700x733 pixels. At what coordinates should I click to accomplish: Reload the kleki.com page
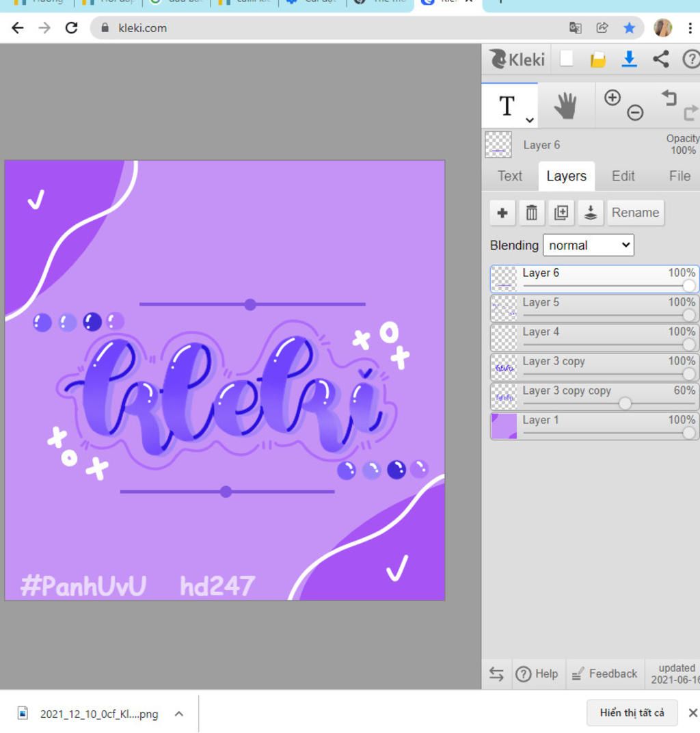click(72, 28)
